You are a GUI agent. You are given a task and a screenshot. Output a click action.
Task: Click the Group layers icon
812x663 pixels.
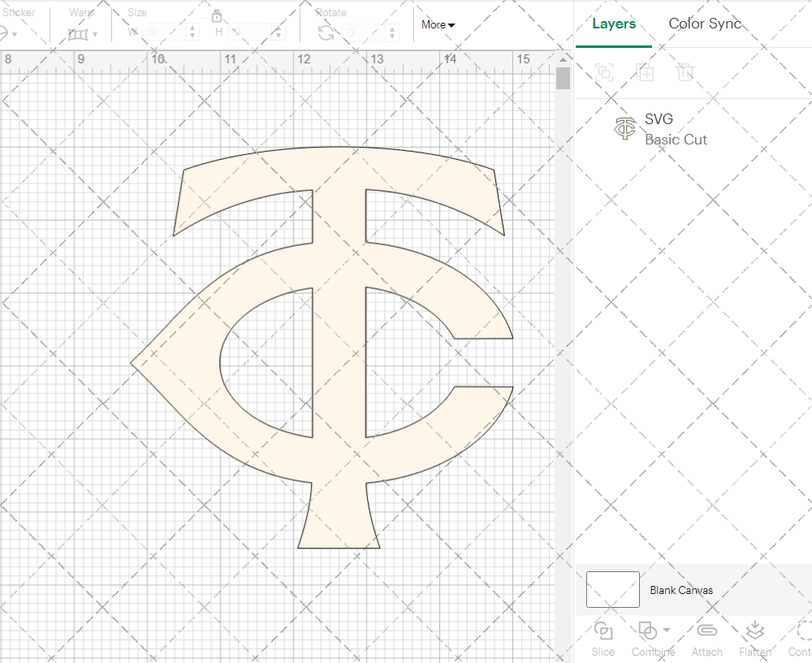[x=604, y=72]
